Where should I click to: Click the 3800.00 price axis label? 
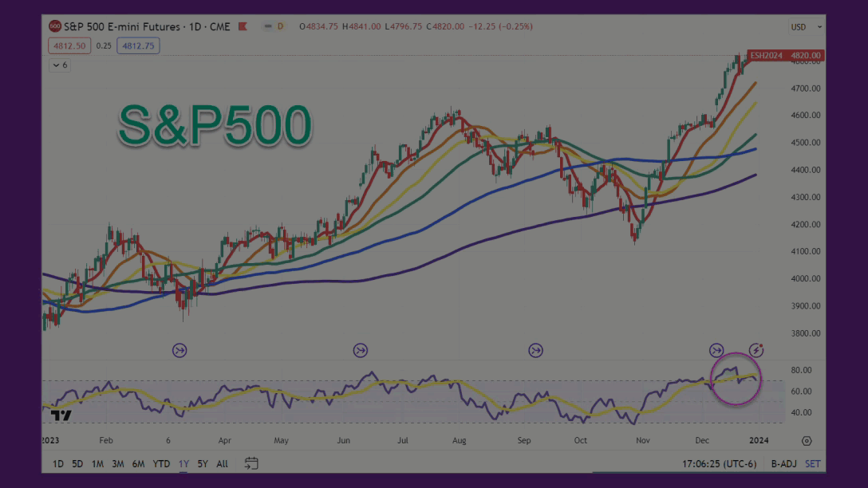(806, 333)
